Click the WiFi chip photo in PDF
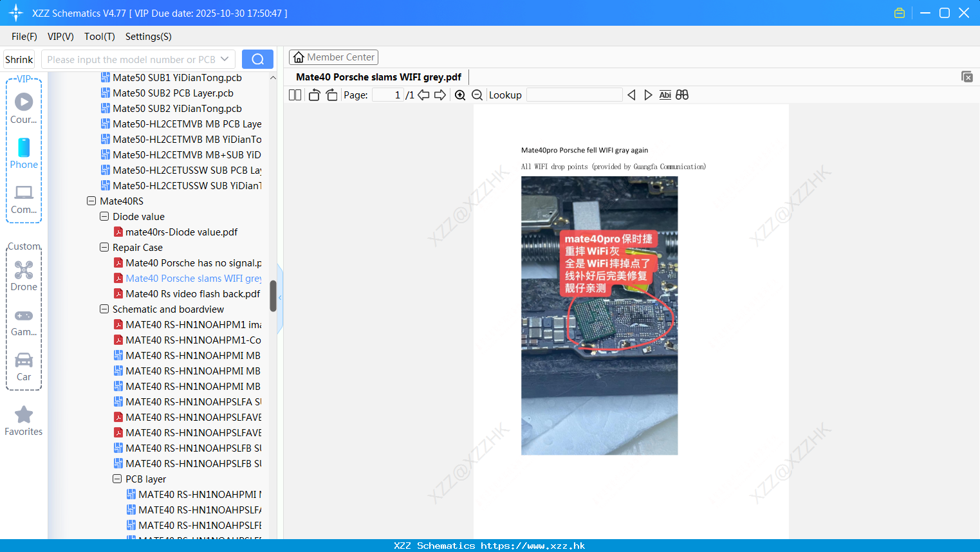This screenshot has height=552, width=980. point(599,316)
